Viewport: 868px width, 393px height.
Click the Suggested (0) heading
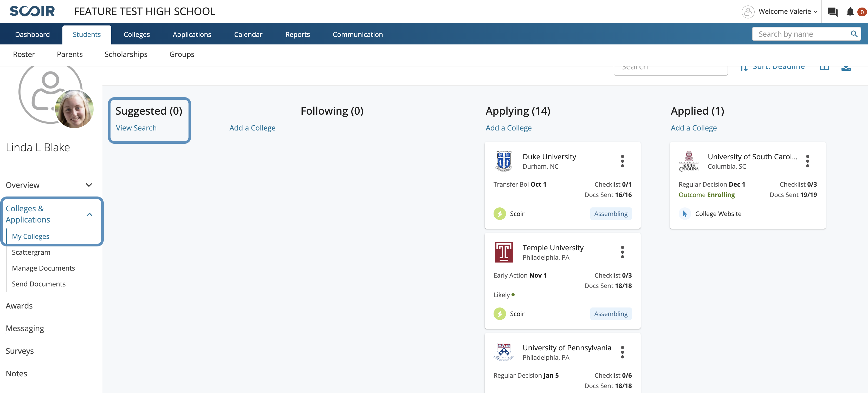coord(149,111)
